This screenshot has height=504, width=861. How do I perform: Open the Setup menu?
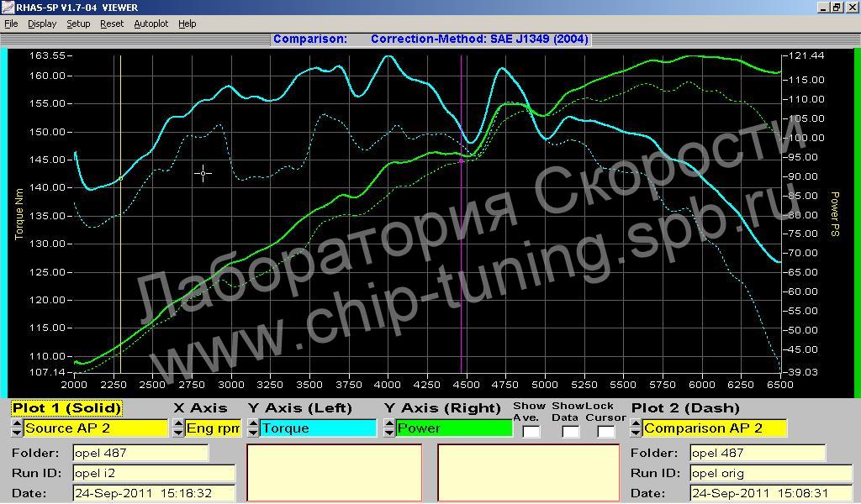pos(78,24)
